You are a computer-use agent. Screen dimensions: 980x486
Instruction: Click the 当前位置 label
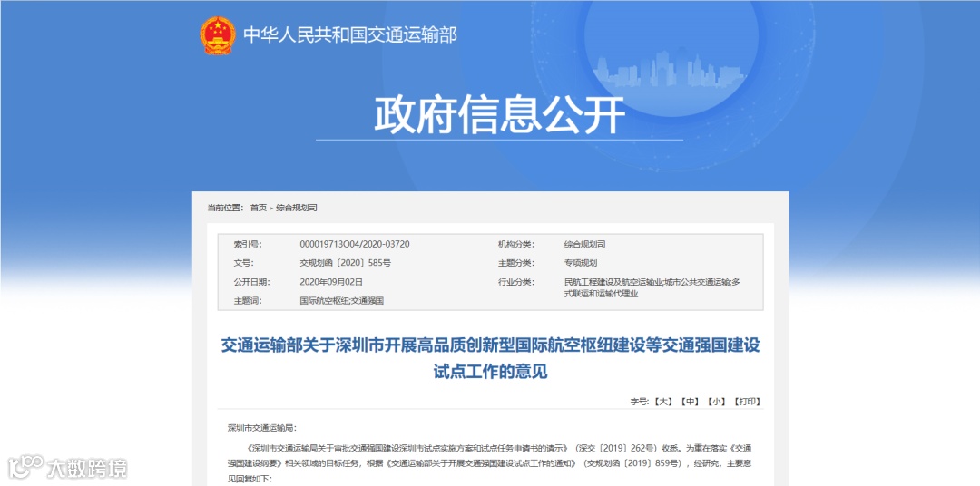(x=225, y=208)
